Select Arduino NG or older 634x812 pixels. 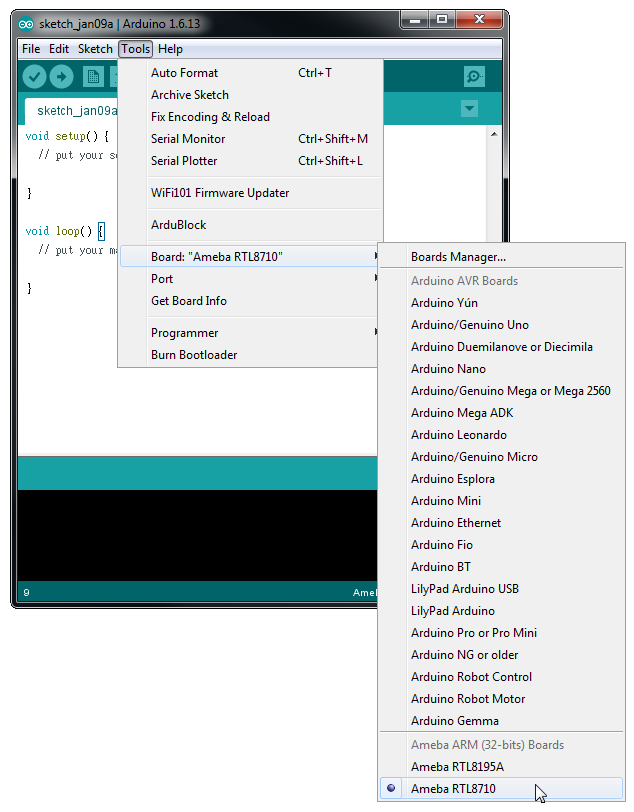point(501,655)
